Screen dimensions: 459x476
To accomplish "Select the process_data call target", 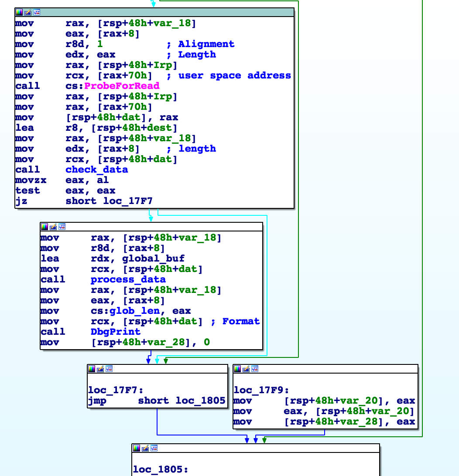I will pyautogui.click(x=128, y=279).
